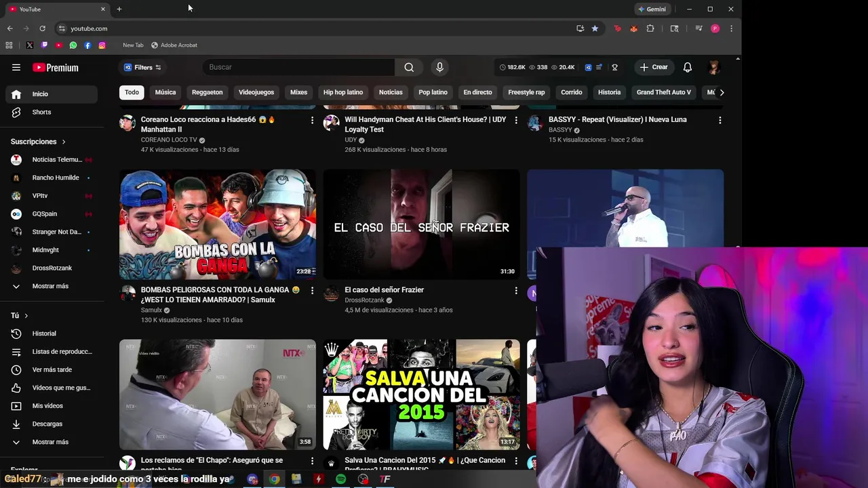Expand Mostrar más under subscriptions
This screenshot has width=868, height=488.
pos(49,286)
